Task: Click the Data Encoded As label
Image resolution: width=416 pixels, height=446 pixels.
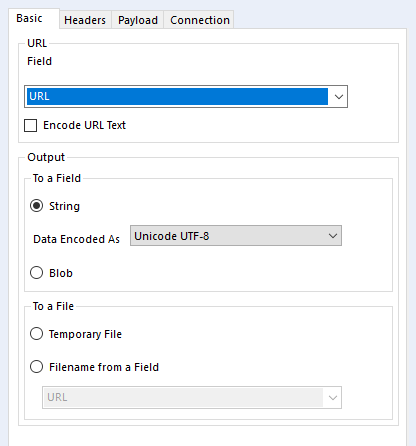Action: 76,239
